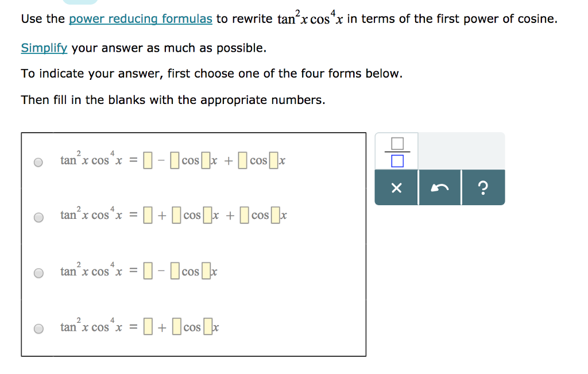Click first cosine coefficient blank in first form
Screen dimensions: 588x374
click(175, 160)
